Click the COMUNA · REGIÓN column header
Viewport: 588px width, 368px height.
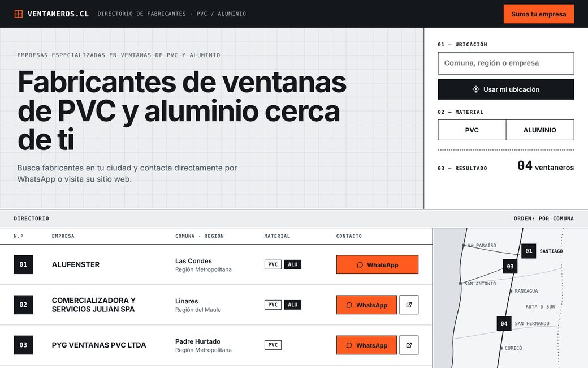pos(200,236)
